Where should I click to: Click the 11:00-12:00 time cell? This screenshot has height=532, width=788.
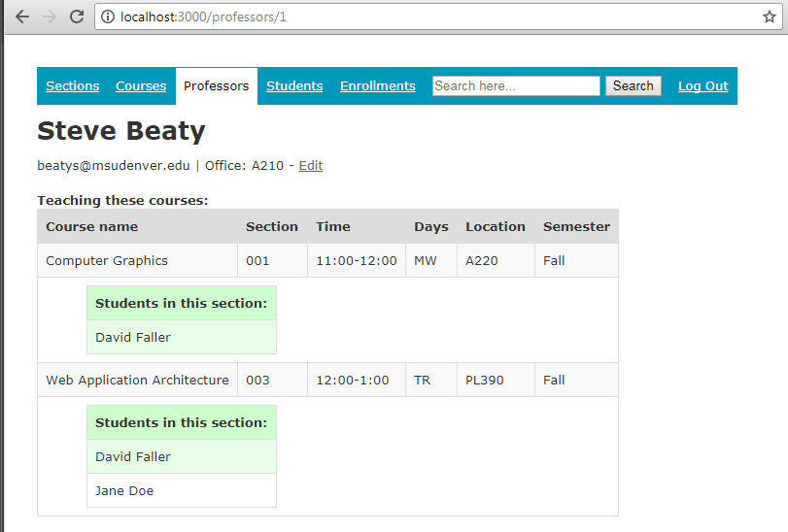(x=357, y=260)
